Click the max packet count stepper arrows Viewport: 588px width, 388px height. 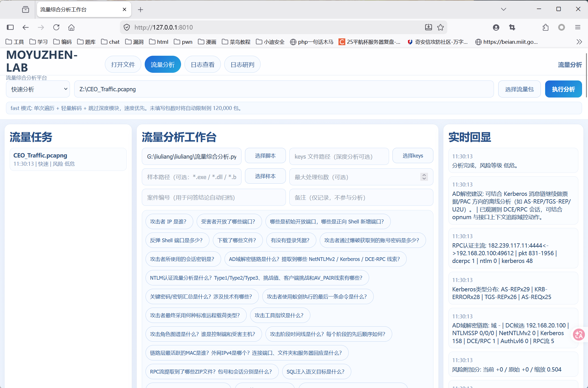tap(424, 177)
